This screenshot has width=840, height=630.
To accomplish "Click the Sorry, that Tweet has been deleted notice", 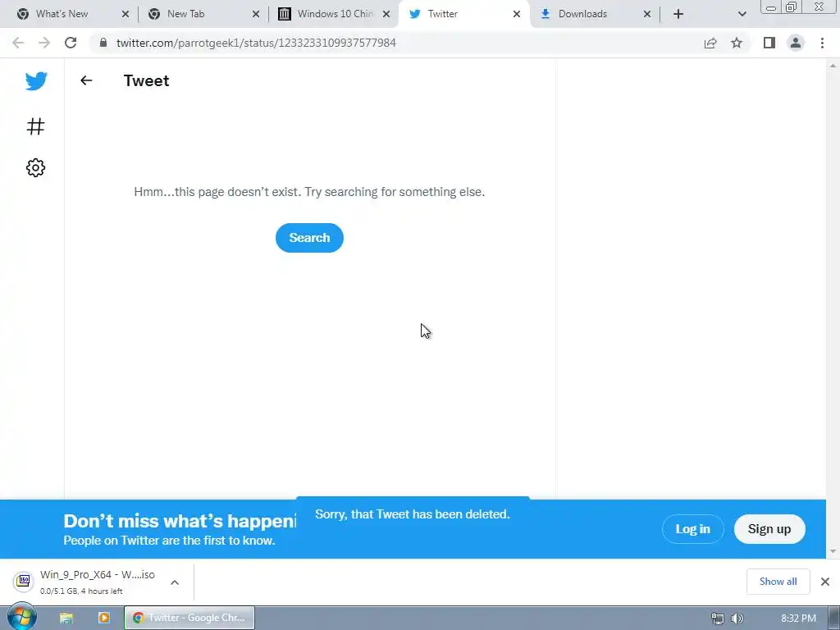I will pos(413,514).
